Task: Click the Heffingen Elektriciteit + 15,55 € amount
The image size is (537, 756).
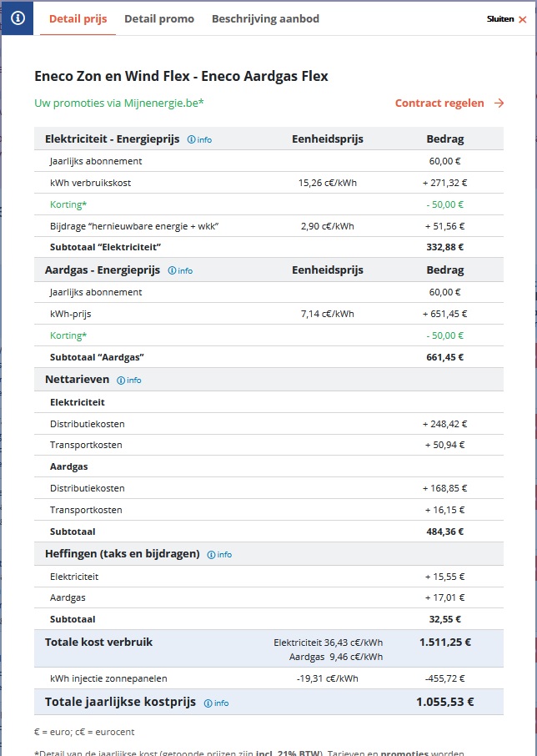Action: (x=445, y=577)
